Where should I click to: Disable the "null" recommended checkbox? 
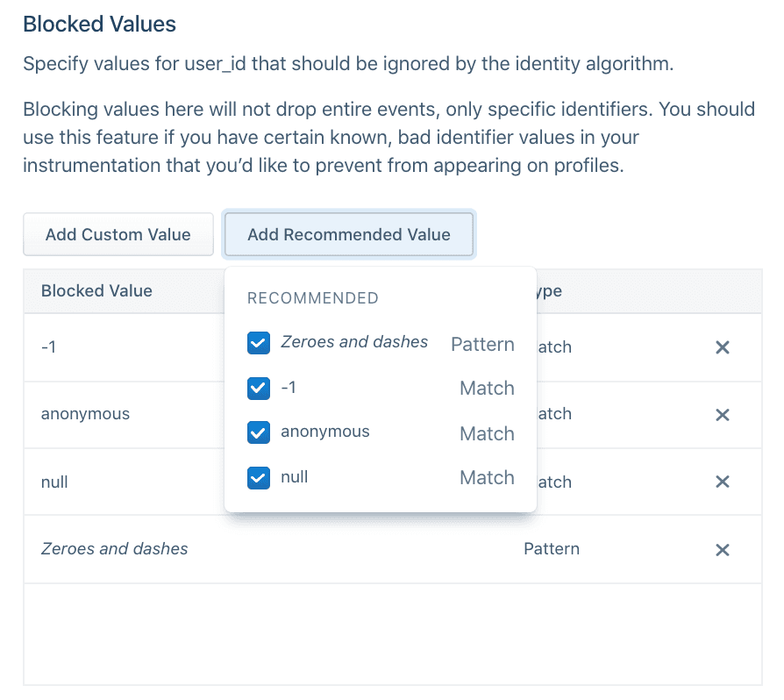coord(258,476)
